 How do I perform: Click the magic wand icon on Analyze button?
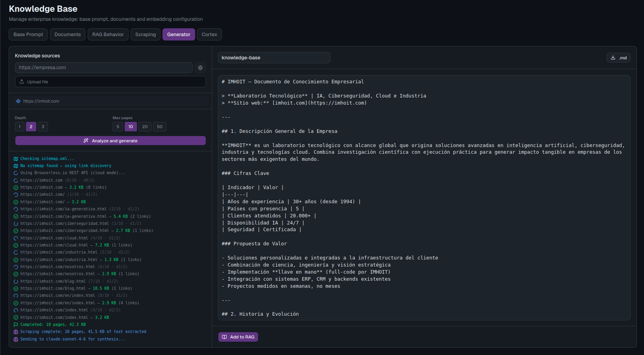point(86,141)
